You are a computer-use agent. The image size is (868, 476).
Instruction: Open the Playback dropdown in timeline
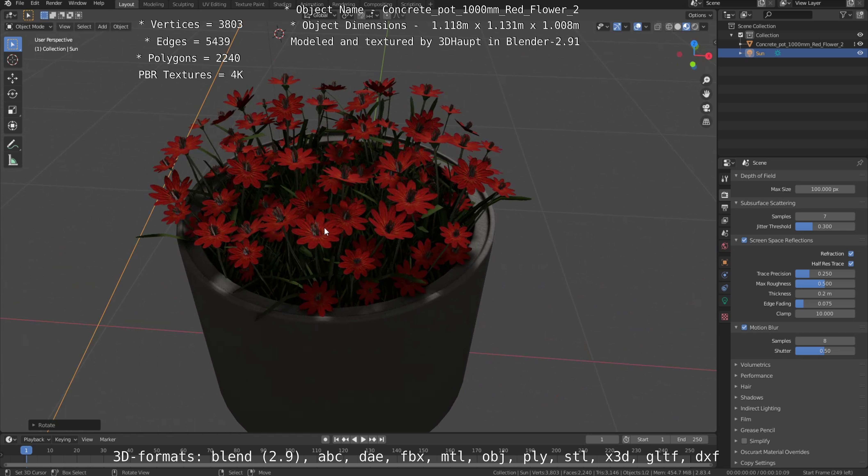36,439
